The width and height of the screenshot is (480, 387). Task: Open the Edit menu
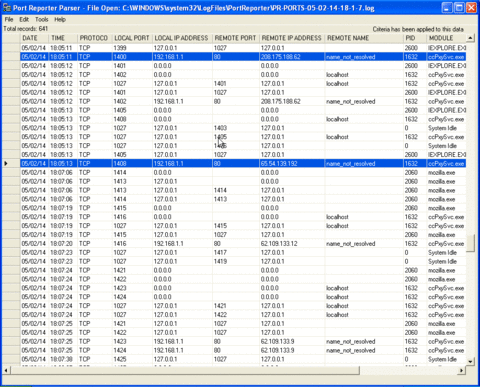[24, 19]
